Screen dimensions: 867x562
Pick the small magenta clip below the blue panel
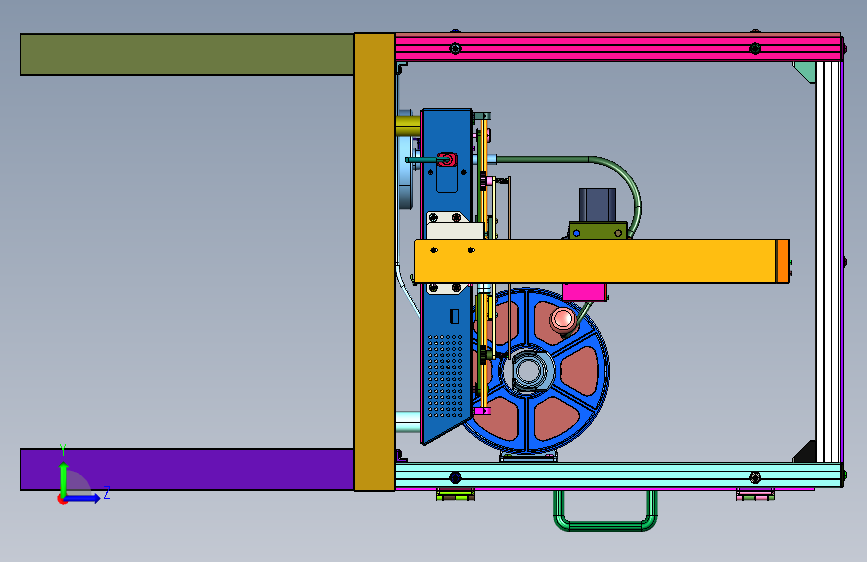482,411
